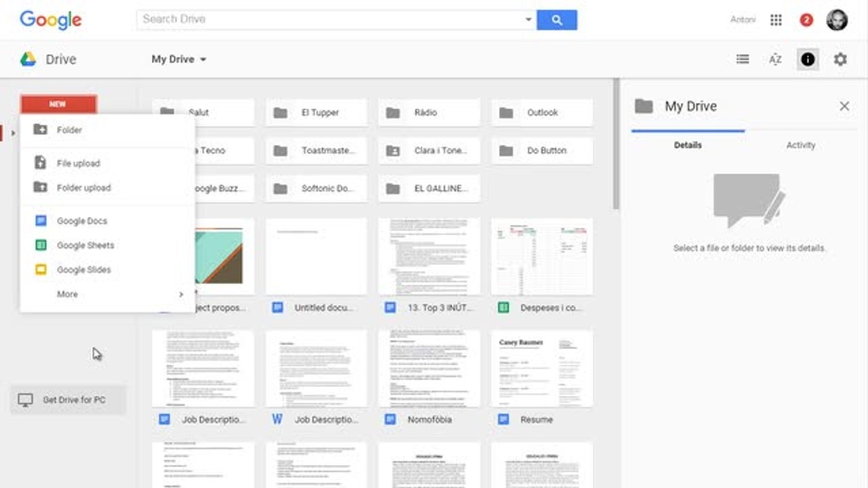868x488 pixels.
Task: Switch to the Details tab
Action: point(688,145)
